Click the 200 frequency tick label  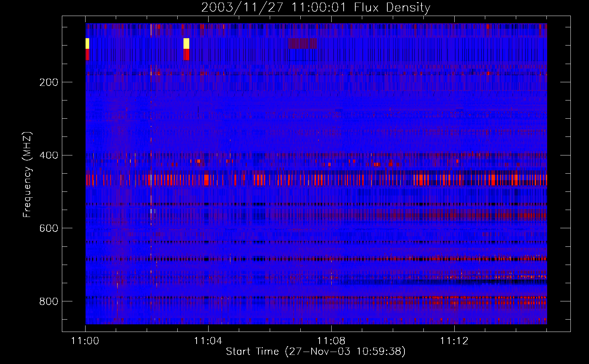[49, 82]
